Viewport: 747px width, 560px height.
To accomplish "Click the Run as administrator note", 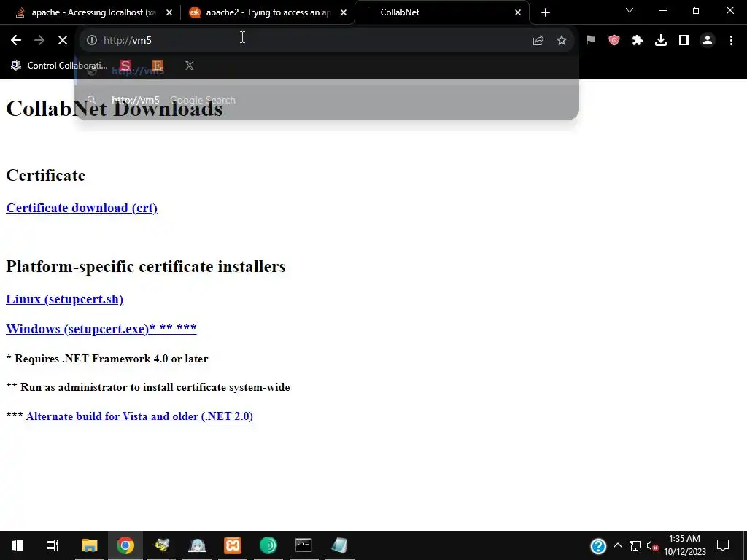I will (148, 387).
